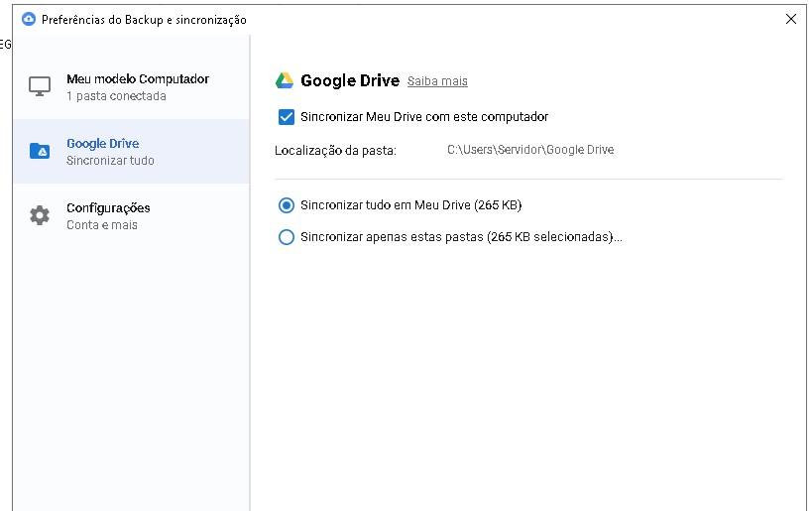Click the window title Preferências do Backup e sincronização
Screen dimensions: 812x511
tap(144, 20)
